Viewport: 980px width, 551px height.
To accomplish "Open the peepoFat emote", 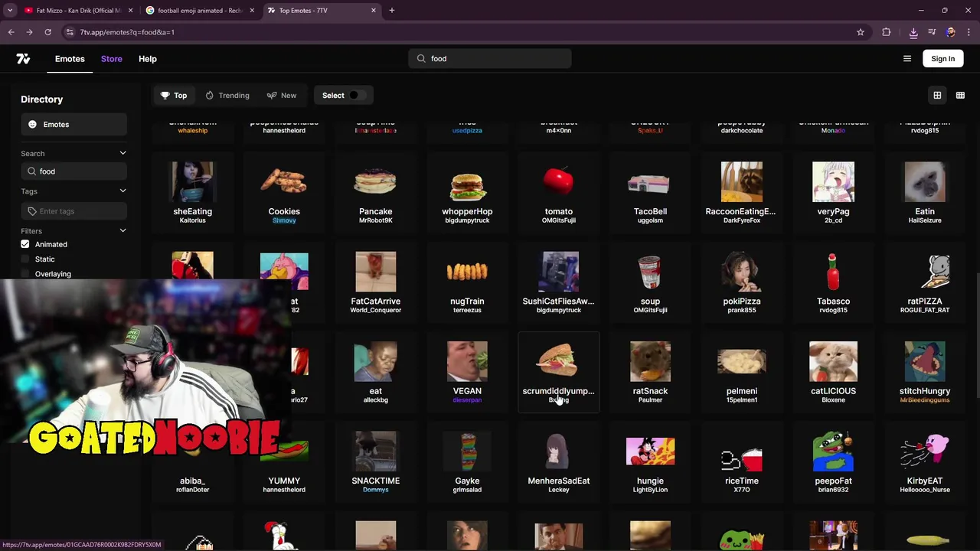I will (x=833, y=462).
